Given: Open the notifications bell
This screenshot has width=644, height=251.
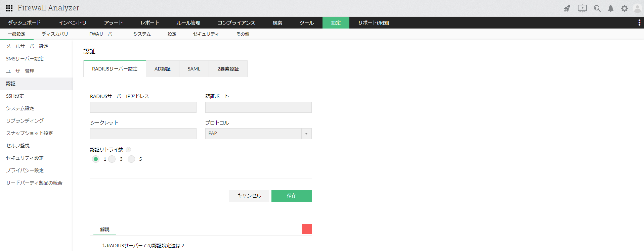Looking at the screenshot, I should [x=611, y=8].
